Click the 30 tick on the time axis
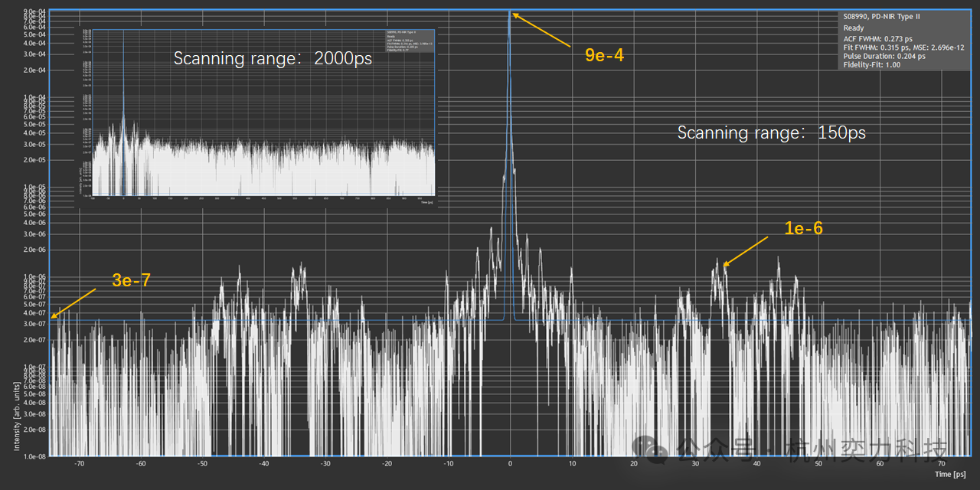980x490 pixels. 695,463
